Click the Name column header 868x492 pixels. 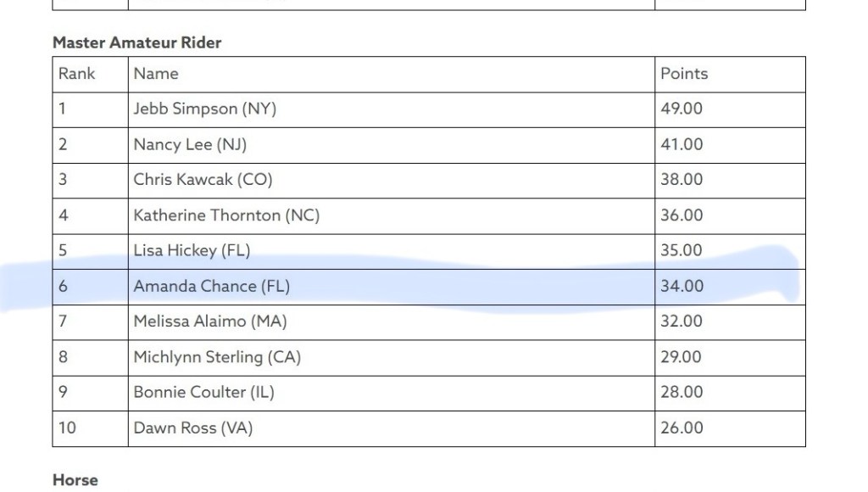156,74
